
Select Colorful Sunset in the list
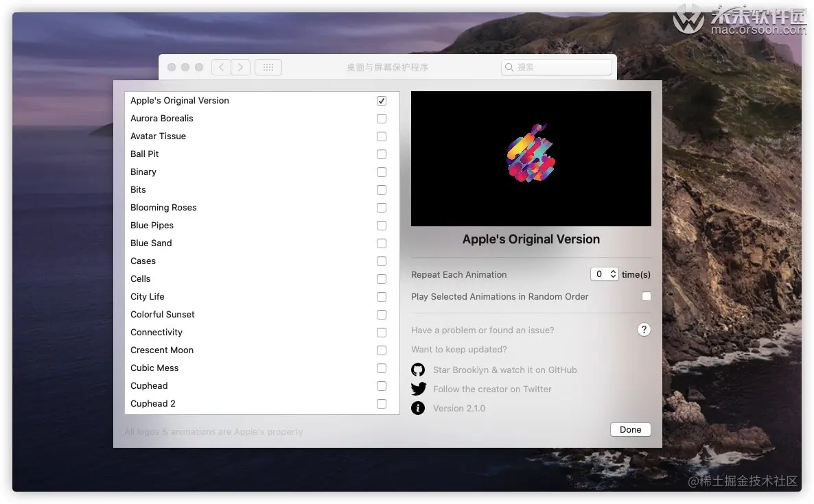(262, 315)
